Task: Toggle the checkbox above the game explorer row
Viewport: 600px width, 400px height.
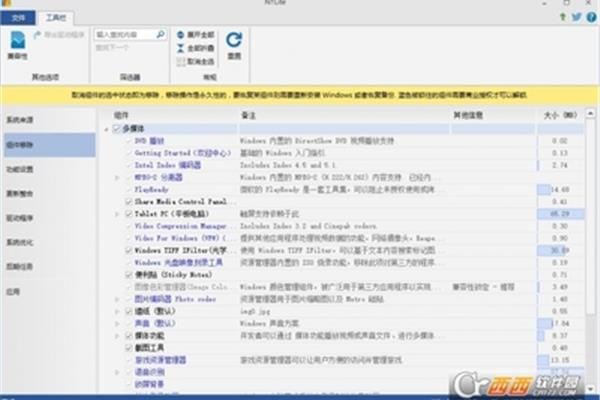Action: coord(129,348)
